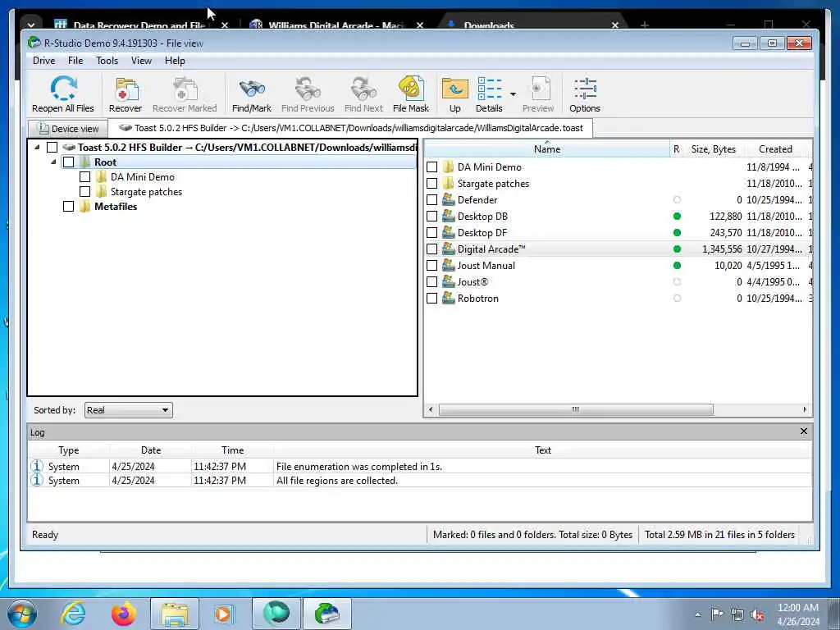Click the Desktop DB file icon
840x630 pixels.
tap(449, 217)
